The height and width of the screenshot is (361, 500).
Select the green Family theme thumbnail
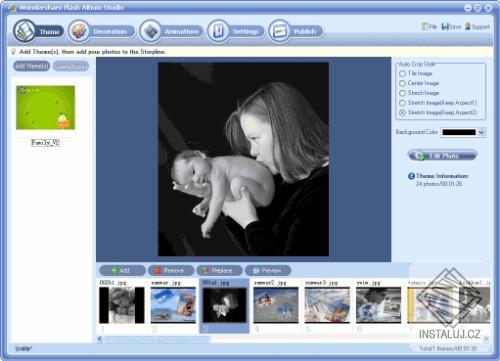point(45,107)
